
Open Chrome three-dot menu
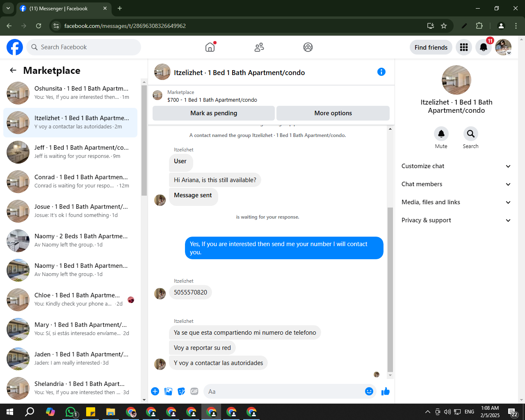pos(516,26)
